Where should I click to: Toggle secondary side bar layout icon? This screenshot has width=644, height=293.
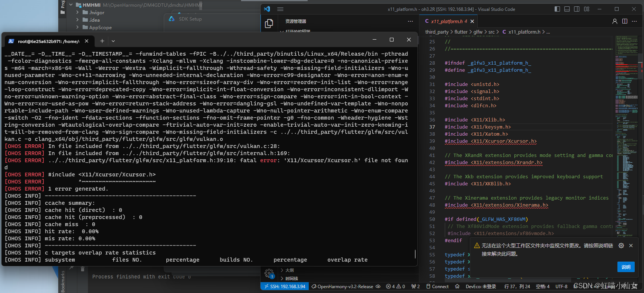(x=577, y=9)
